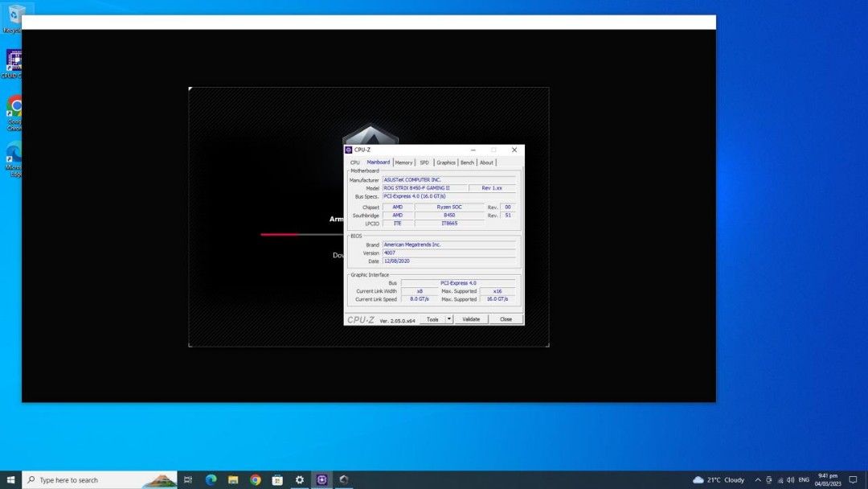Select the CPUID CPU-Z desktop shortcut
This screenshot has width=868, height=489.
click(14, 64)
